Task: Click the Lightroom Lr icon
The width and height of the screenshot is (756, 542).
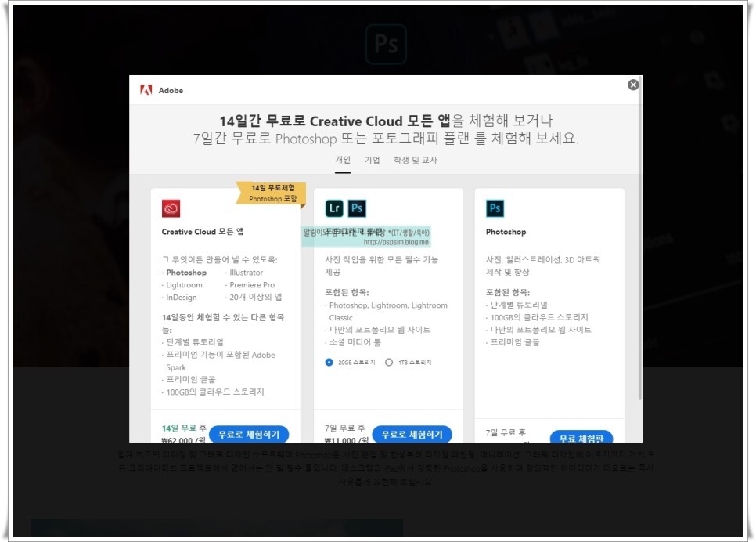Action: tap(334, 208)
